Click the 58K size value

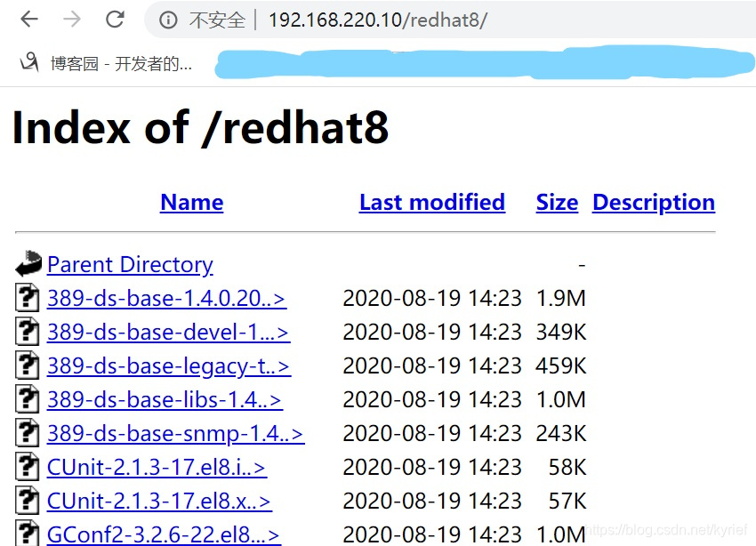(567, 467)
